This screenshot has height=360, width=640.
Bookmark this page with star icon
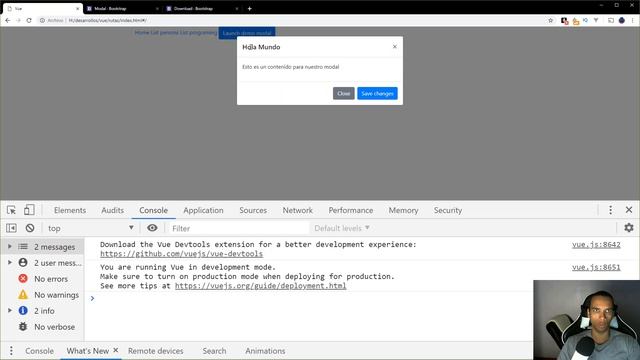tap(551, 20)
